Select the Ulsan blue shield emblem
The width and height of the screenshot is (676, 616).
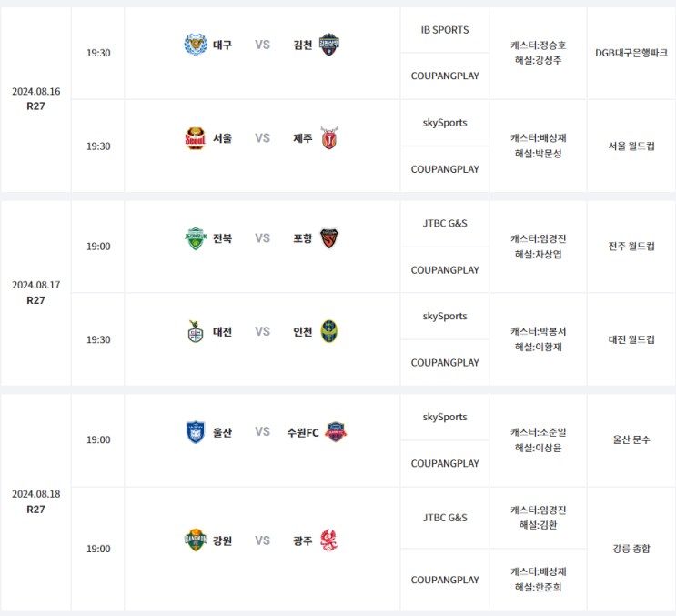196,432
